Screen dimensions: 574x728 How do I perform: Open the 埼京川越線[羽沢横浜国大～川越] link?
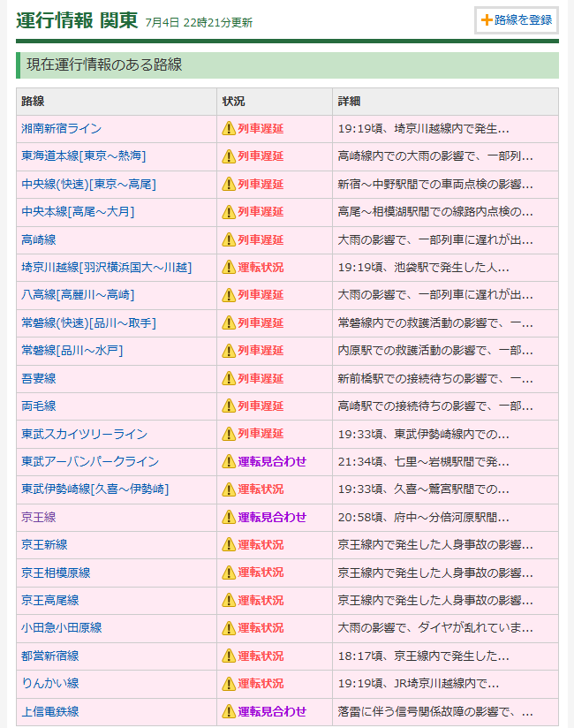click(106, 268)
